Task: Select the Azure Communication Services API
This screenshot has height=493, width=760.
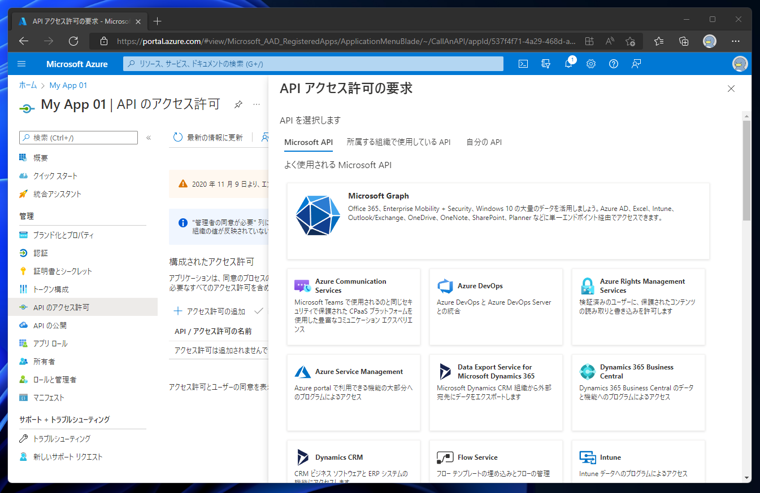Action: click(354, 307)
